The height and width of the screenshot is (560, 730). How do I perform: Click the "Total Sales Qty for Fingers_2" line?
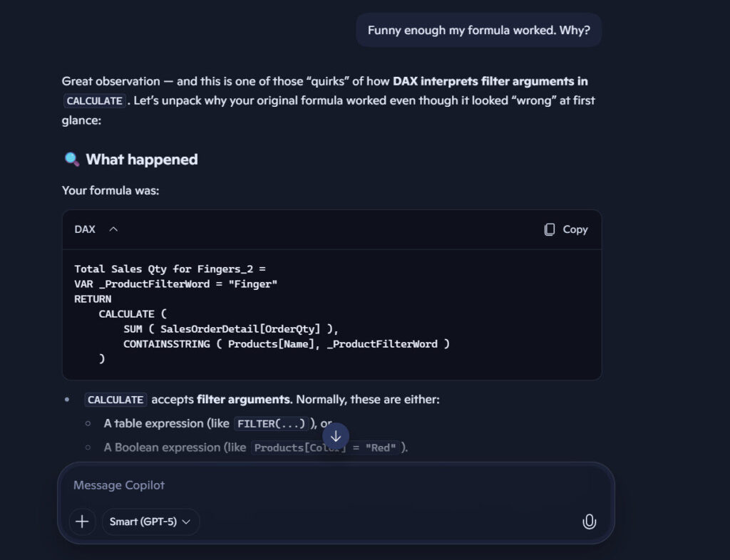(170, 269)
